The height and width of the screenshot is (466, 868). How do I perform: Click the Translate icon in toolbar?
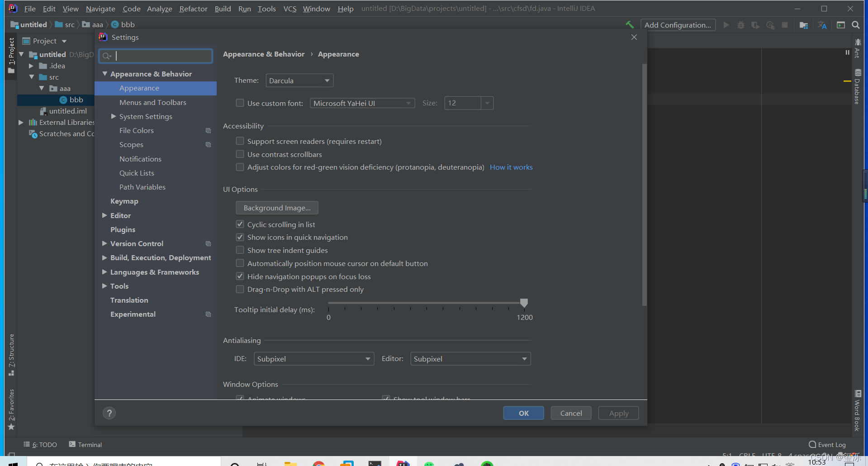pos(822,25)
